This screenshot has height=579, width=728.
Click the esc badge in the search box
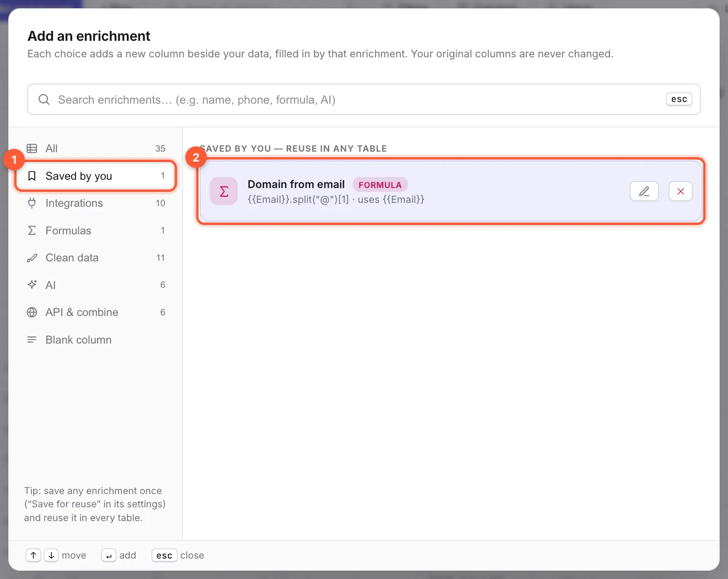(x=679, y=99)
